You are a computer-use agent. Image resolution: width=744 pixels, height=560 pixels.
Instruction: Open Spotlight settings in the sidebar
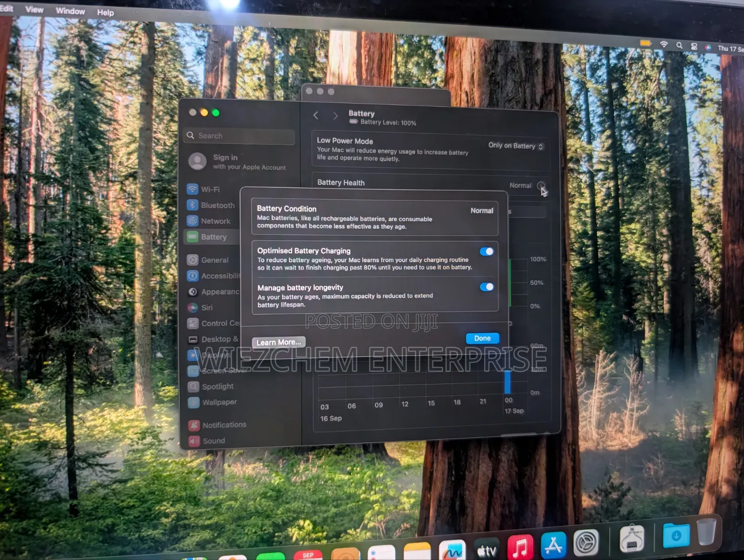(x=211, y=386)
